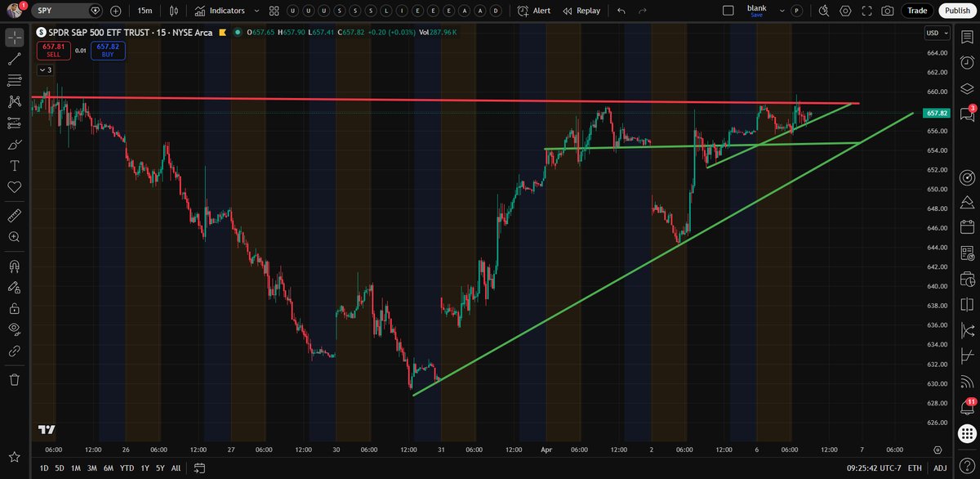980x479 pixels.
Task: Enter fullscreen mode
Action: [x=866, y=11]
